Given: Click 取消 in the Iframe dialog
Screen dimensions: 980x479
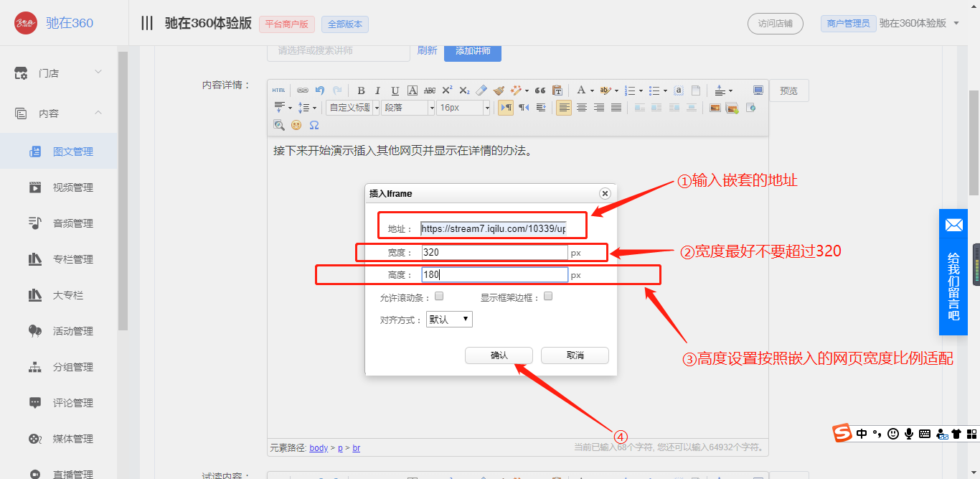Looking at the screenshot, I should click(575, 355).
